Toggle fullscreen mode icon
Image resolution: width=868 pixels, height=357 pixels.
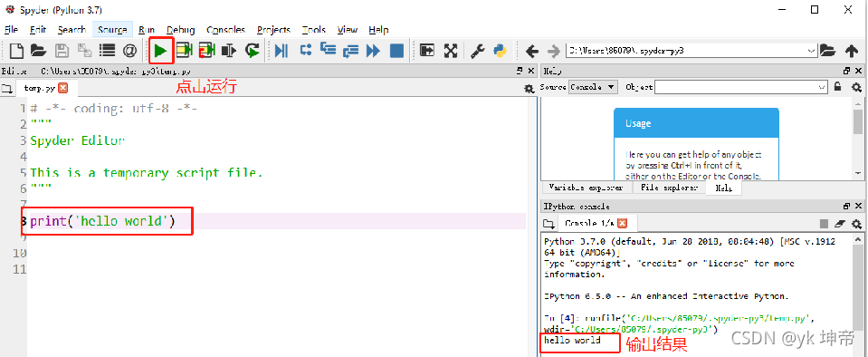tap(451, 51)
